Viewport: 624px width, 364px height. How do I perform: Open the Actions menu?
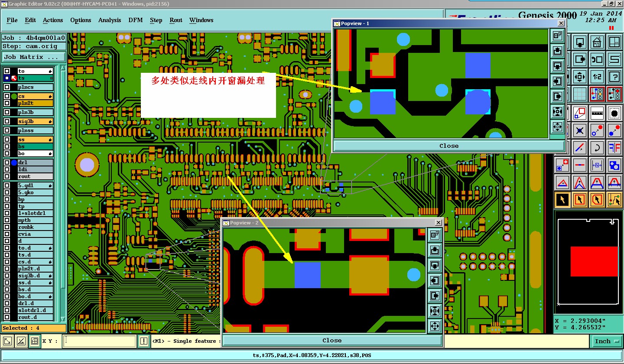tap(53, 20)
